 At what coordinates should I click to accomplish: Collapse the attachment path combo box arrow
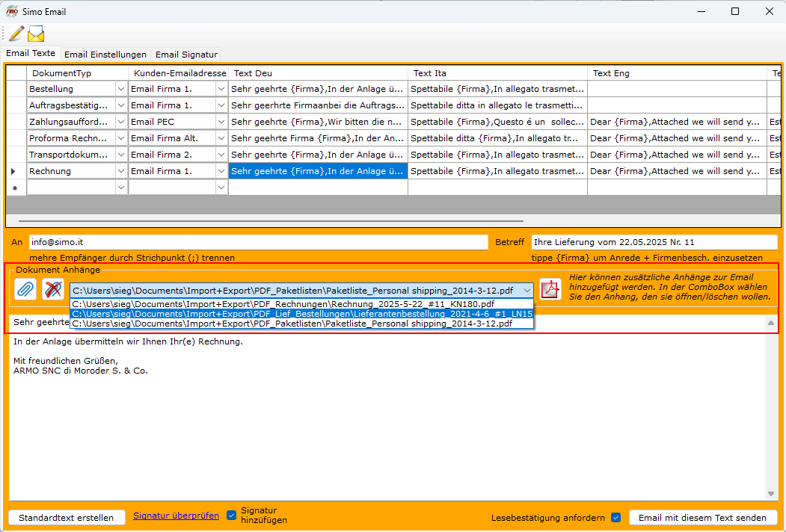527,290
